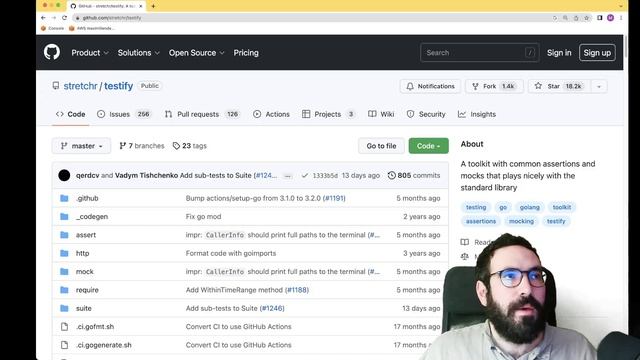Open pull request #1246 link in suite row
Viewport: 640px width, 360px height.
[272, 308]
